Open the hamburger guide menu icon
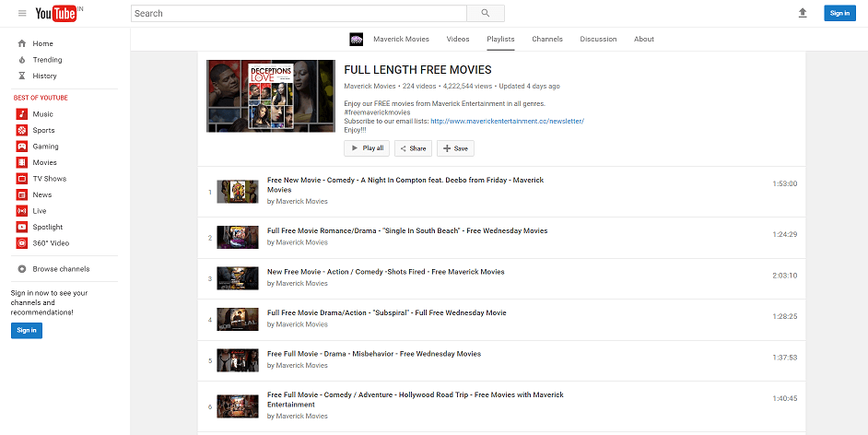The image size is (868, 435). tap(22, 13)
